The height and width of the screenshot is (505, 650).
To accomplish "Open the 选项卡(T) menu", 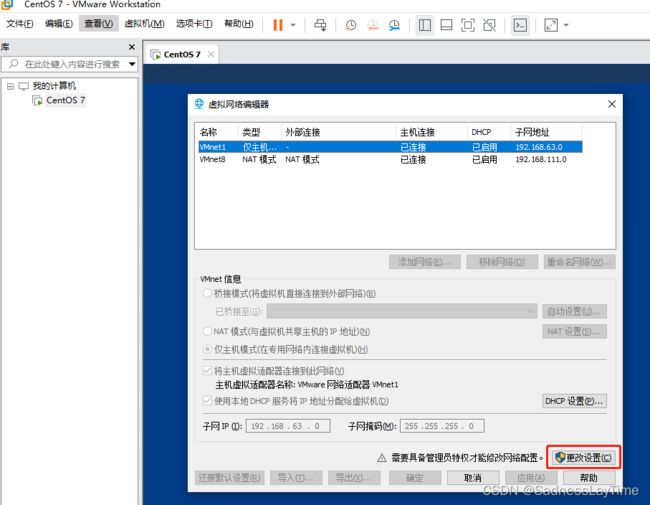I will pyautogui.click(x=194, y=24).
